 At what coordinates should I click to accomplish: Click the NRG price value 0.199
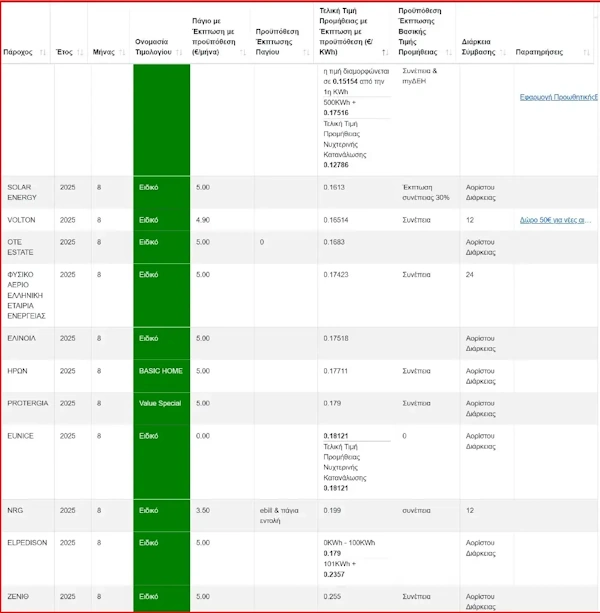[332, 510]
